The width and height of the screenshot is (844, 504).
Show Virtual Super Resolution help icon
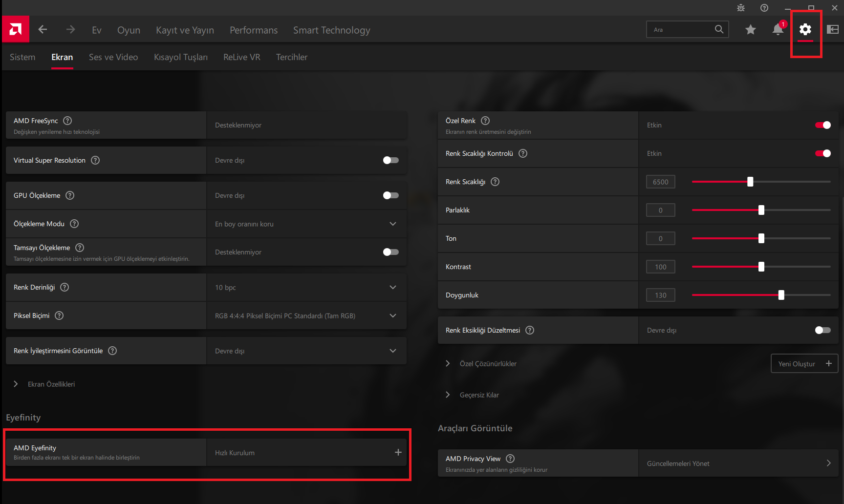pos(95,160)
